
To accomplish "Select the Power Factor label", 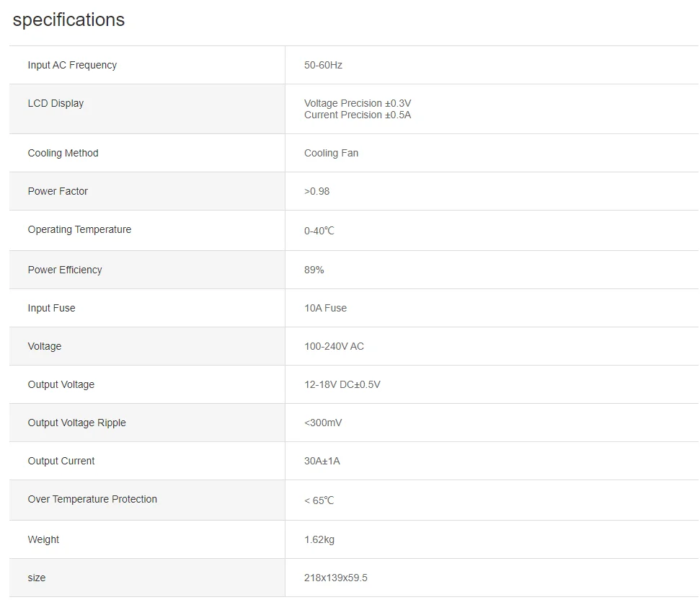I will pyautogui.click(x=58, y=191).
